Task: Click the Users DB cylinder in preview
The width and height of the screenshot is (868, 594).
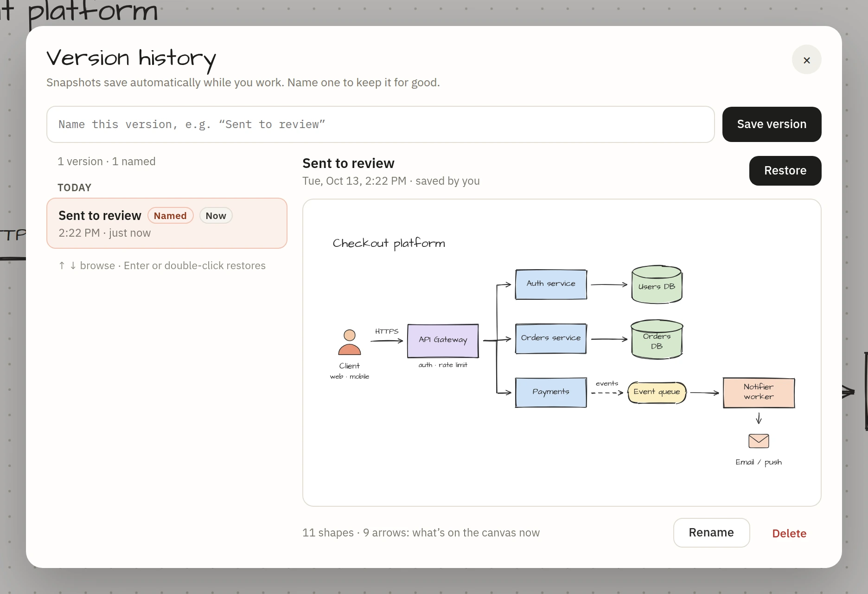Action: 657,285
